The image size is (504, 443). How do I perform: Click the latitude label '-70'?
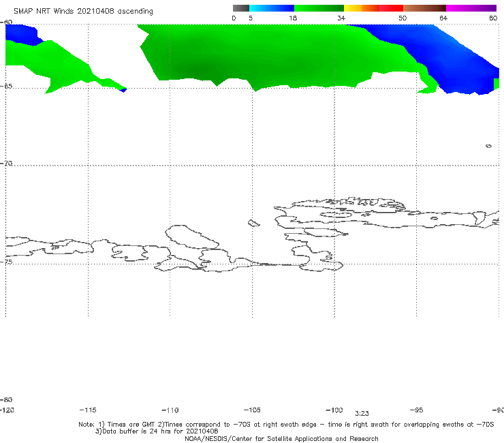[x=6, y=164]
